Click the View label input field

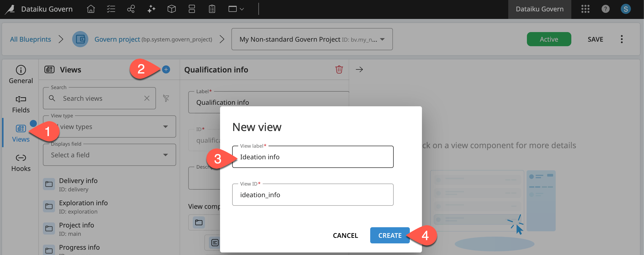click(x=313, y=157)
